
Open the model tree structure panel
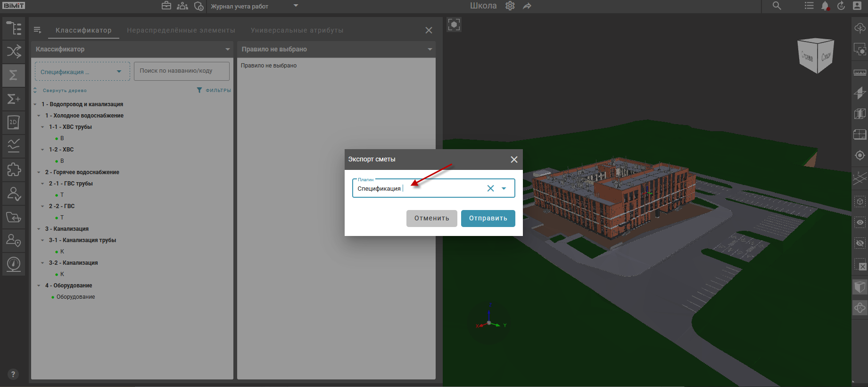point(14,28)
